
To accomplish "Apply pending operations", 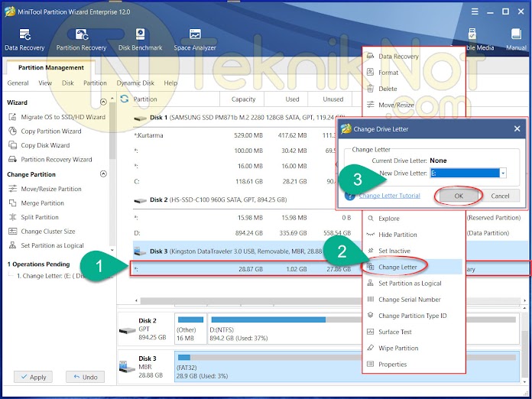I will tap(34, 377).
